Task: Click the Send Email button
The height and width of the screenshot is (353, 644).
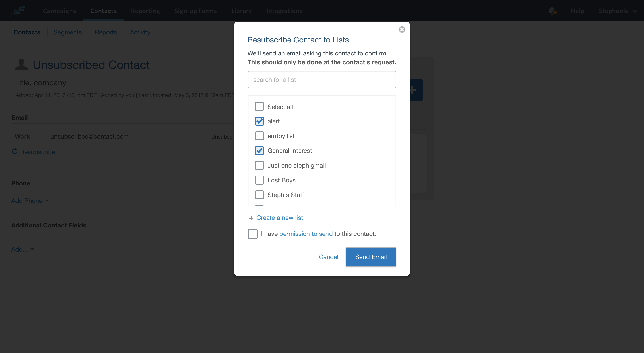Action: 371,257
